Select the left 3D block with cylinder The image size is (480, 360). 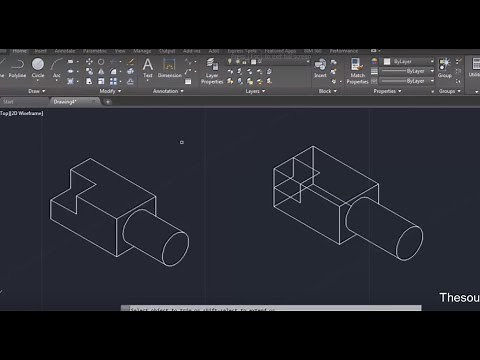click(x=120, y=212)
